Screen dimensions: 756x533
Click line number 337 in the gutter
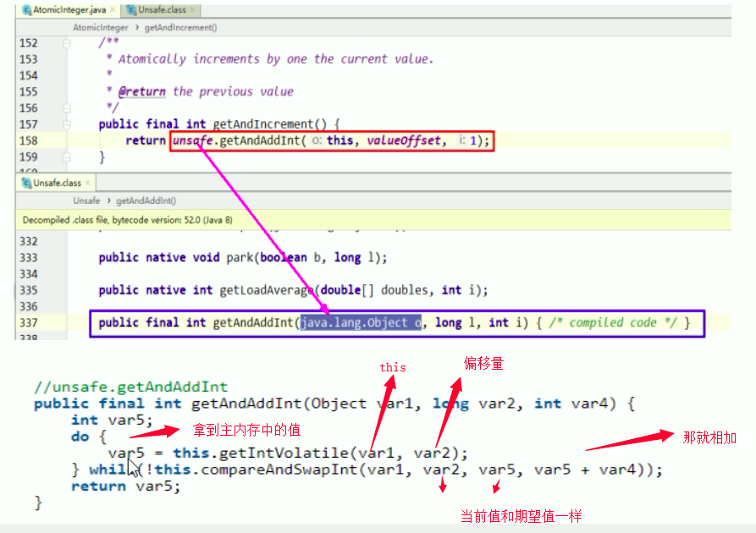(x=28, y=322)
